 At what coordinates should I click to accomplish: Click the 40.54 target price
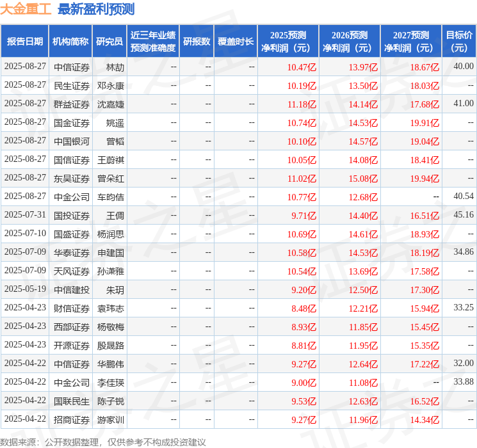click(x=464, y=196)
